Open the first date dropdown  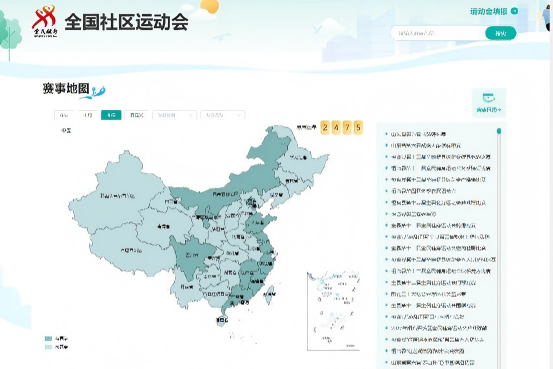[175, 115]
